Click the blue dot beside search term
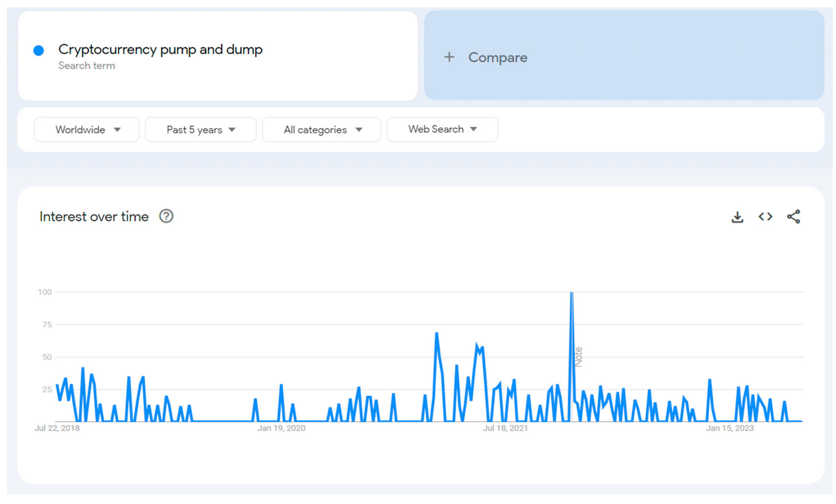The image size is (836, 504). click(39, 51)
